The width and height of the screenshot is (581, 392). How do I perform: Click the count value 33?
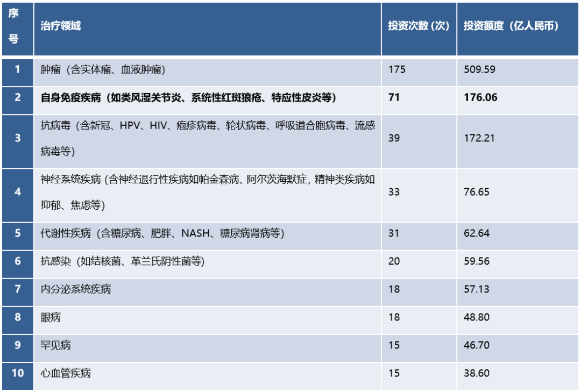click(394, 192)
